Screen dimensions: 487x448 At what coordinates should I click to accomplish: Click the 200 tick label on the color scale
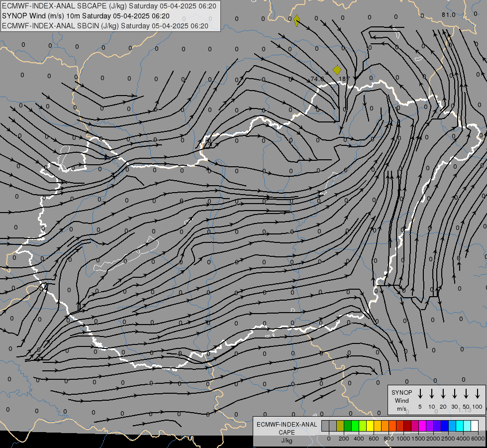click(344, 439)
